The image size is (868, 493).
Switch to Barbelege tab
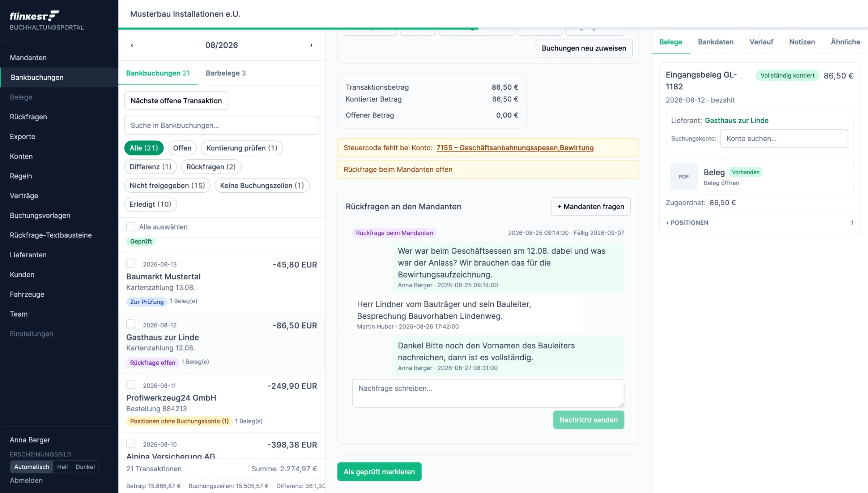[225, 73]
